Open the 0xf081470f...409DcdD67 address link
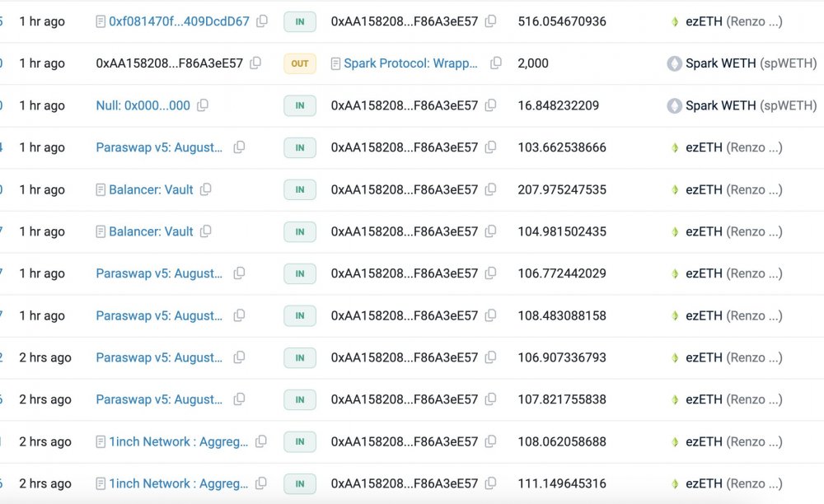 (179, 21)
